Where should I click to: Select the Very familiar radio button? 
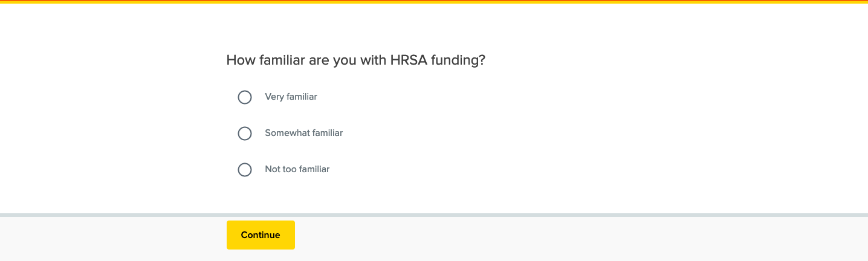[x=245, y=97]
